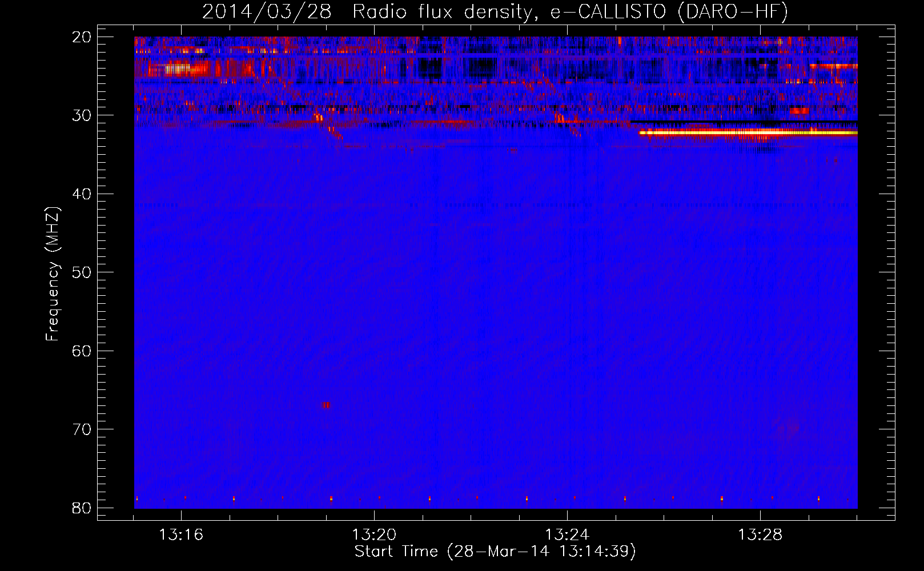This screenshot has height=571, width=924.
Task: Click the 13:24 time tick label
Action: (568, 535)
